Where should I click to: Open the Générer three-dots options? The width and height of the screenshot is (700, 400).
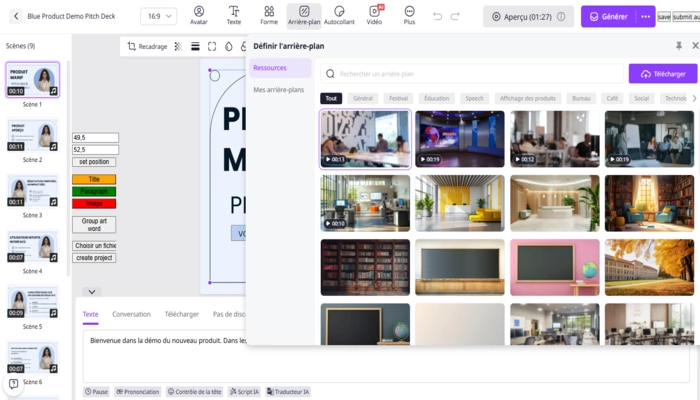646,17
